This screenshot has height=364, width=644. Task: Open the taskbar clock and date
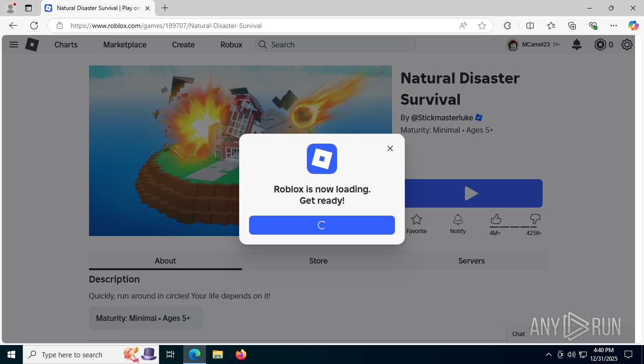tap(603, 355)
